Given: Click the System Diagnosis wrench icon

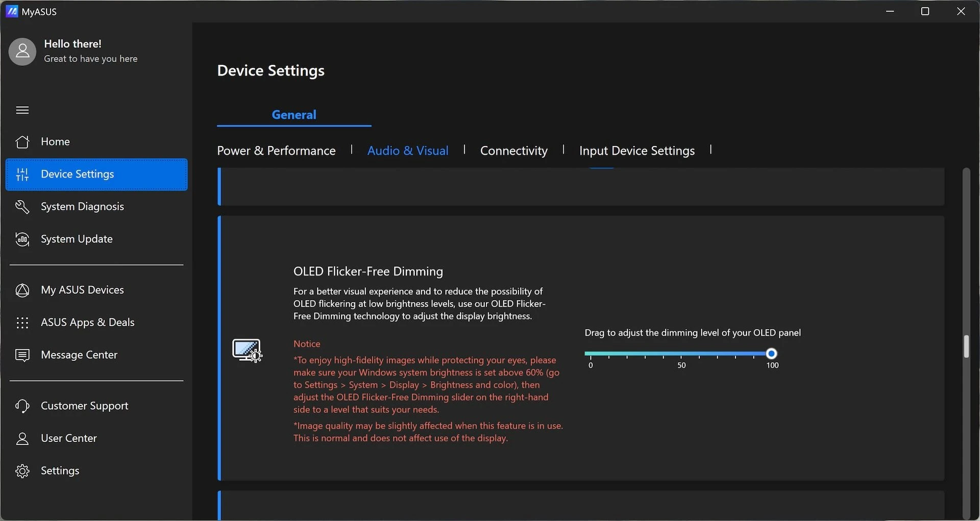Looking at the screenshot, I should (22, 207).
